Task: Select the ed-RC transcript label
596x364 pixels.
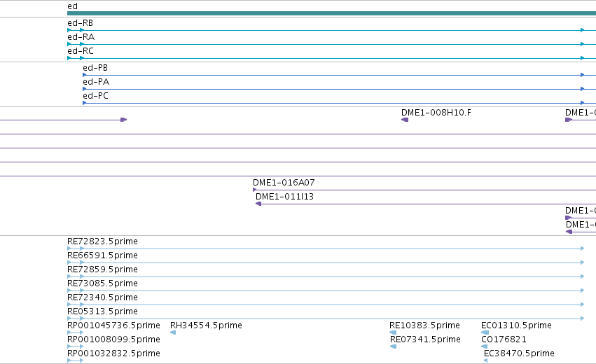Action: coord(81,51)
